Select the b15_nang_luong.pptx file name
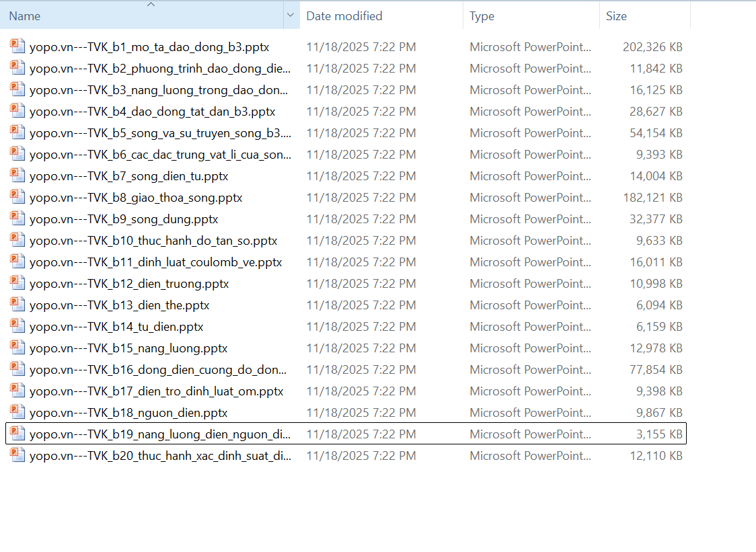Viewport: 756px width, 552px height. click(128, 348)
